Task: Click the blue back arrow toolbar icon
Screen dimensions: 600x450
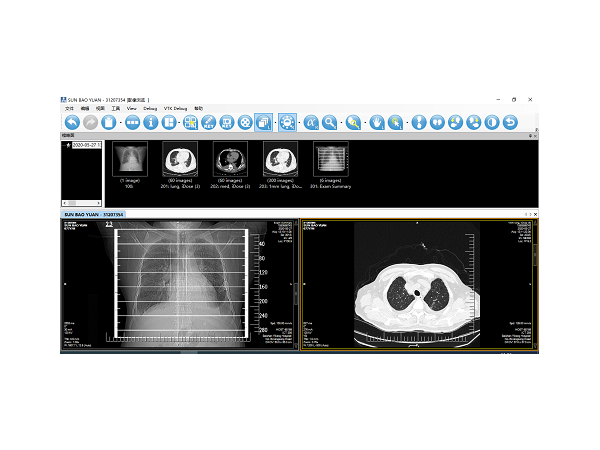Action: [72, 122]
